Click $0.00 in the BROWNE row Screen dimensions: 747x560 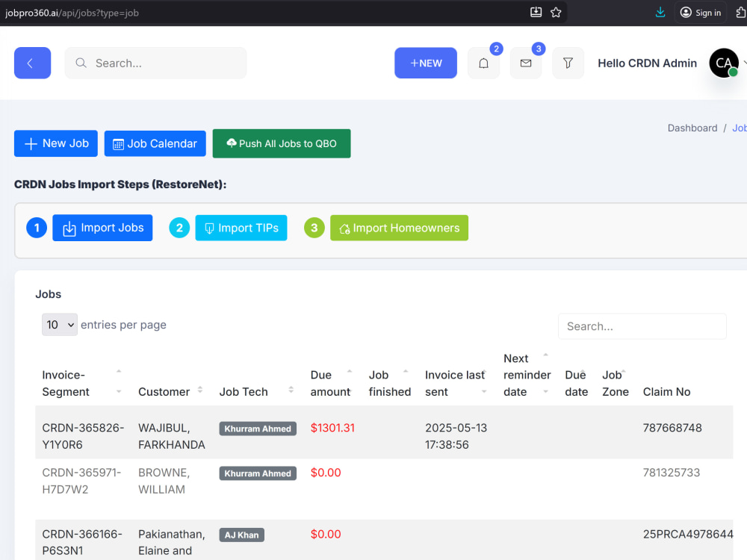click(x=326, y=473)
